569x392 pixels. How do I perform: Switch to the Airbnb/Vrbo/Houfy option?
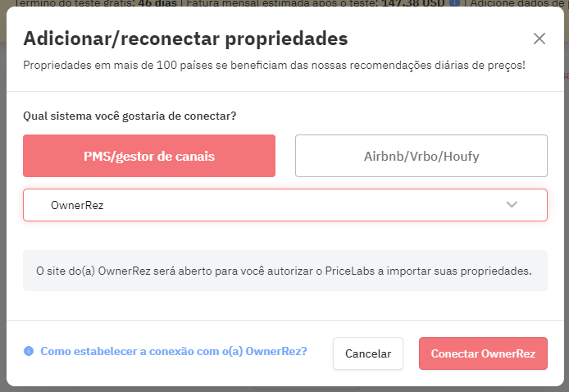tap(421, 156)
